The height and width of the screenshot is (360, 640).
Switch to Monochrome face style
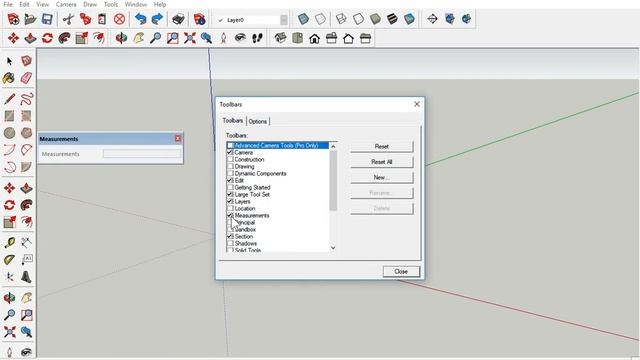409,19
